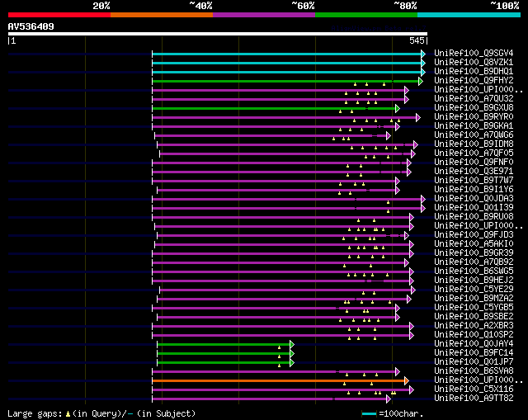This screenshot has height=420, width=528.
Task: Select the UniRef100_A7QWG6 label
Action: pyautogui.click(x=474, y=135)
